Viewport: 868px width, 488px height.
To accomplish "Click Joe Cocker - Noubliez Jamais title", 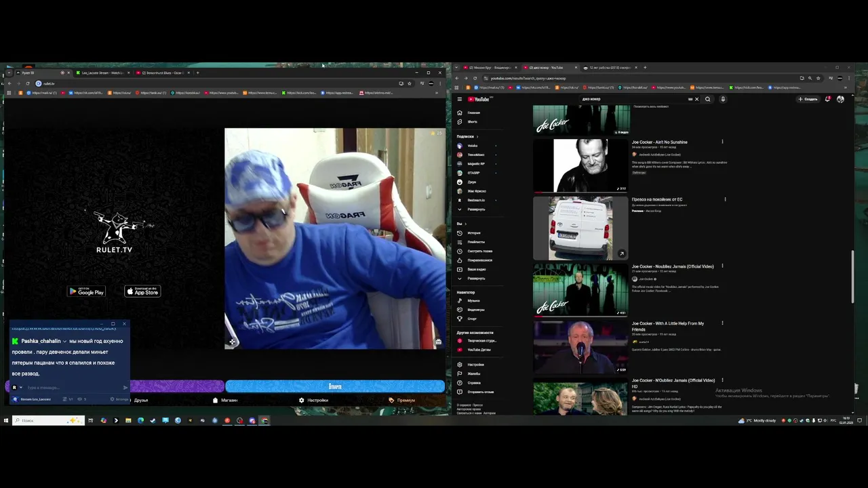I will [x=673, y=266].
